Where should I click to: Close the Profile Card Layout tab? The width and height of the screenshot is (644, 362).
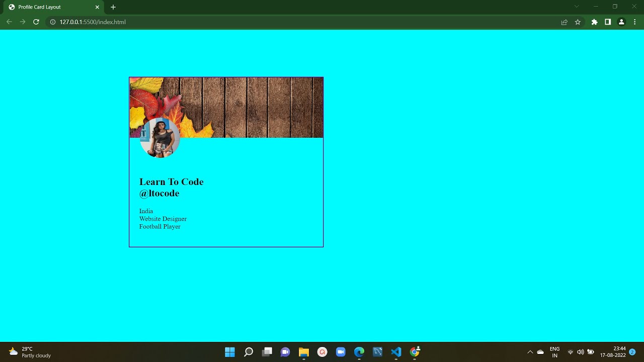97,7
